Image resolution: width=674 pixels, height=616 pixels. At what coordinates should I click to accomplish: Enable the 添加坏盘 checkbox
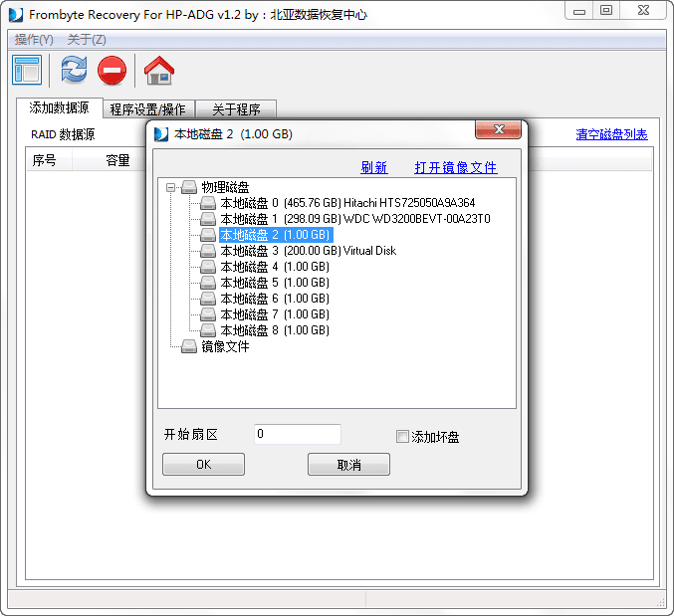(x=402, y=437)
